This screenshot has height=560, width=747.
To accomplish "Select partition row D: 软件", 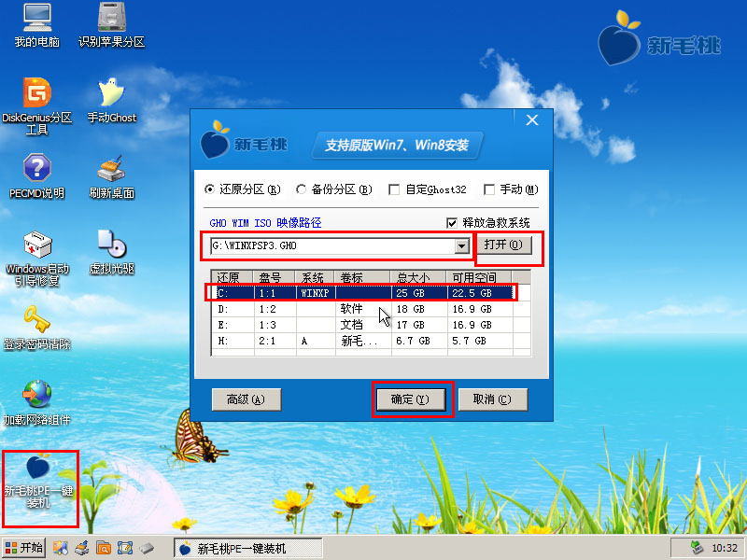I will (371, 309).
